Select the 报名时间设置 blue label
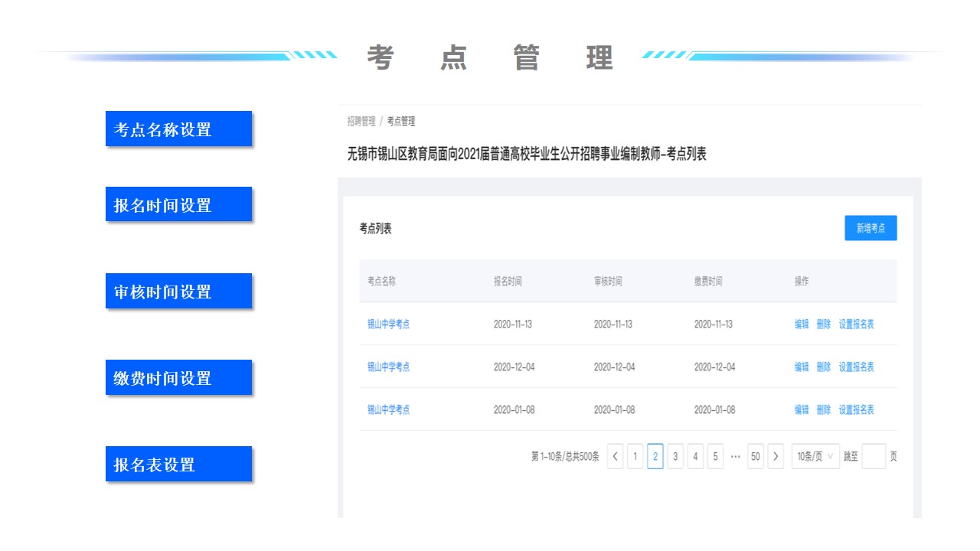This screenshot has height=551, width=980. coord(178,205)
